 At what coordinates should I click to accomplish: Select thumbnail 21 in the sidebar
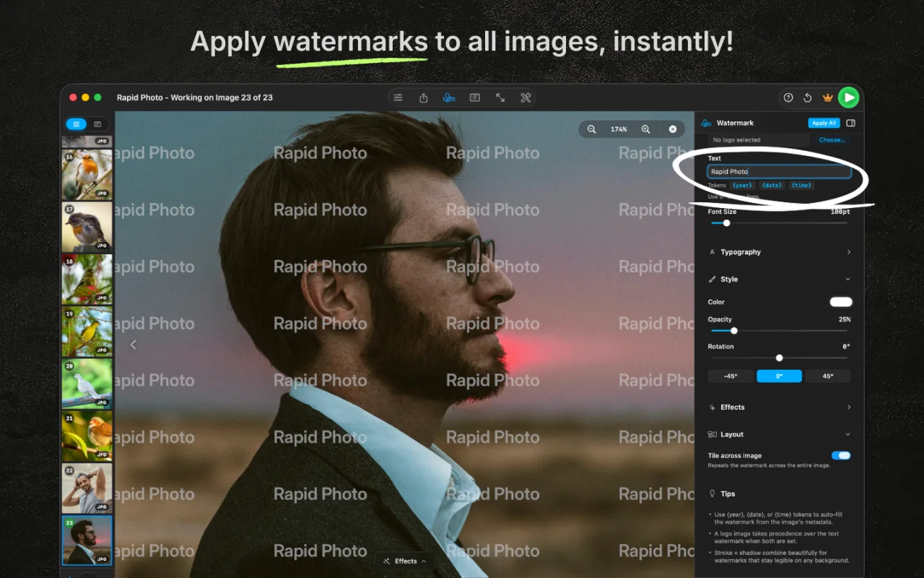[x=87, y=436]
